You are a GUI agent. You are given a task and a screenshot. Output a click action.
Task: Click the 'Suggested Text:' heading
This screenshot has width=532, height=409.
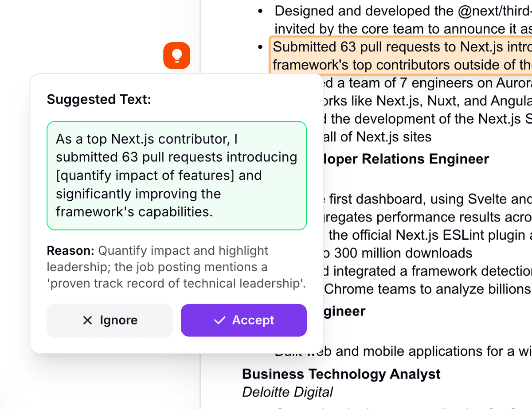click(x=99, y=99)
